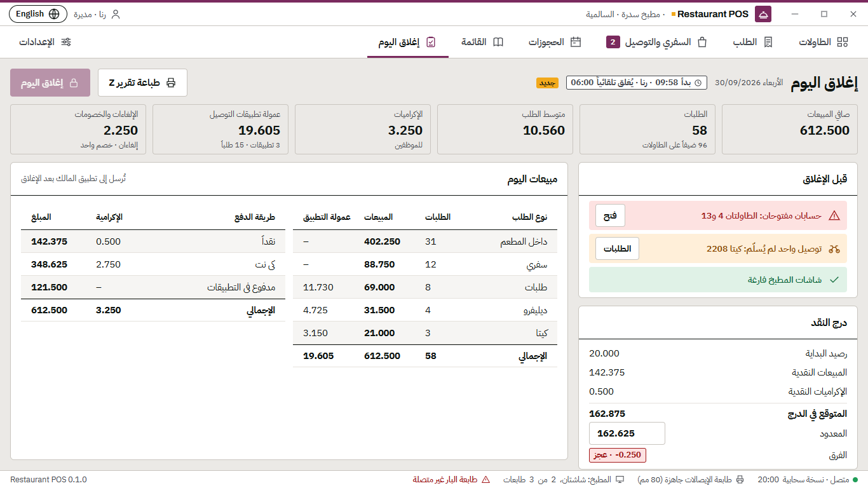Click the إغلاق اليوم button with the lock
Screen dimensions: 868x488
[x=50, y=83]
